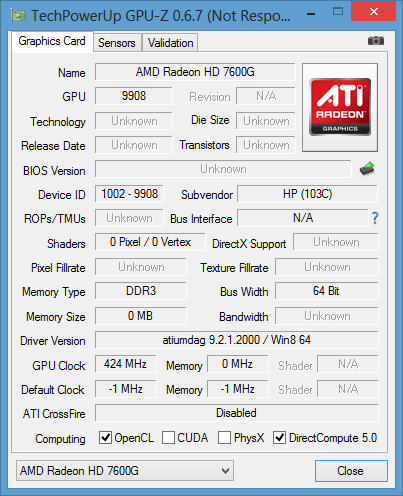Screen dimensions: 403x496
Task: Toggle the DirectCompute 5.0 checkbox
Action: [279, 437]
